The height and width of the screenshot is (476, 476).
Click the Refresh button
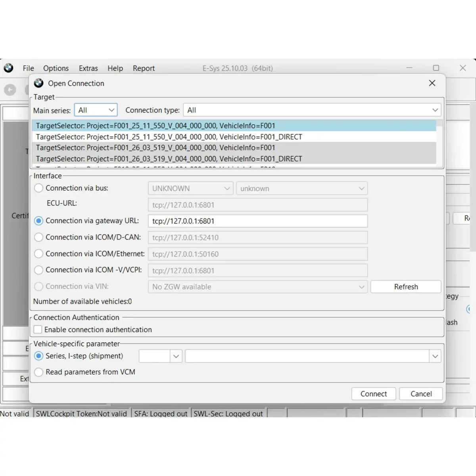(405, 286)
